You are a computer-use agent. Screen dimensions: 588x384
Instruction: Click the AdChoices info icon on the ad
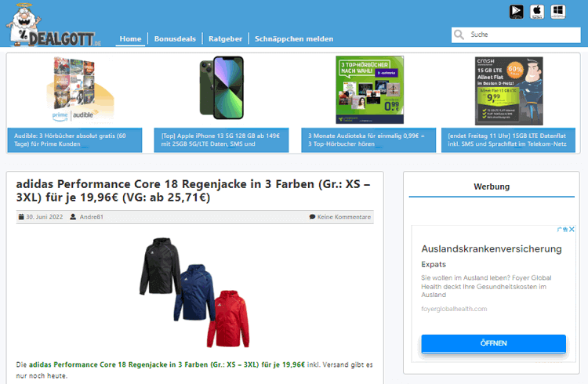point(562,229)
